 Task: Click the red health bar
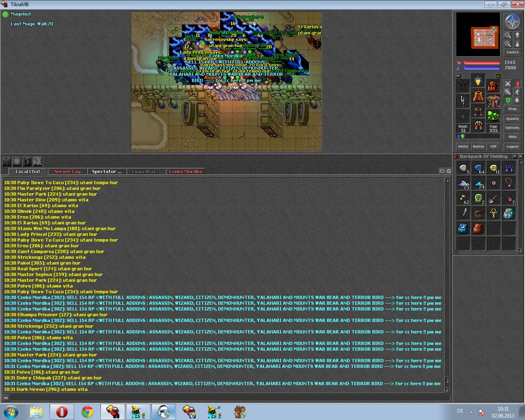[x=482, y=63]
